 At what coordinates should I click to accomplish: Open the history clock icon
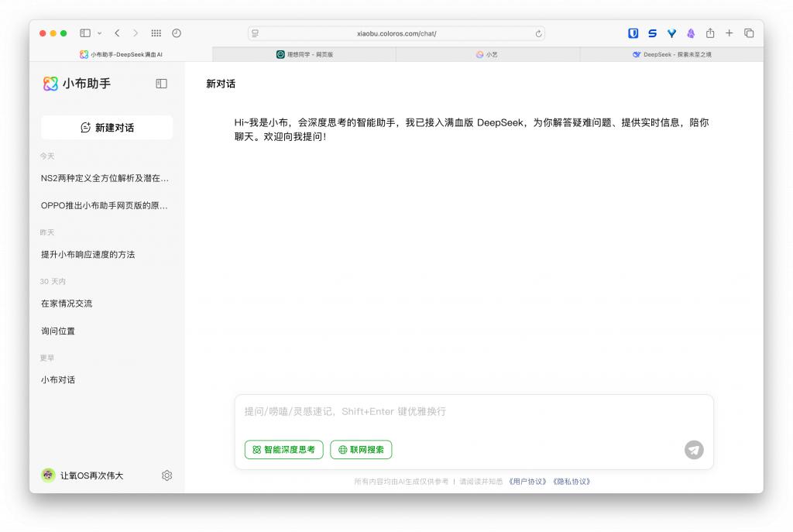pyautogui.click(x=176, y=33)
